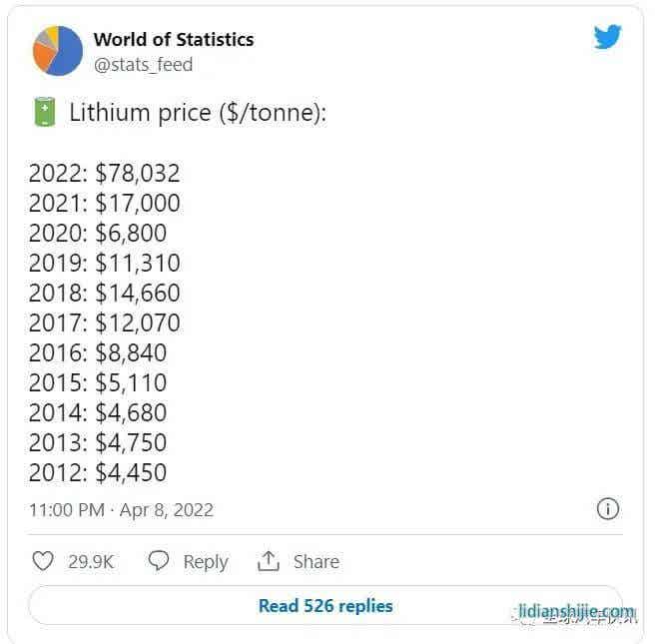This screenshot has height=644, width=658.
Task: Click the Share upload icon
Action: coord(268,561)
